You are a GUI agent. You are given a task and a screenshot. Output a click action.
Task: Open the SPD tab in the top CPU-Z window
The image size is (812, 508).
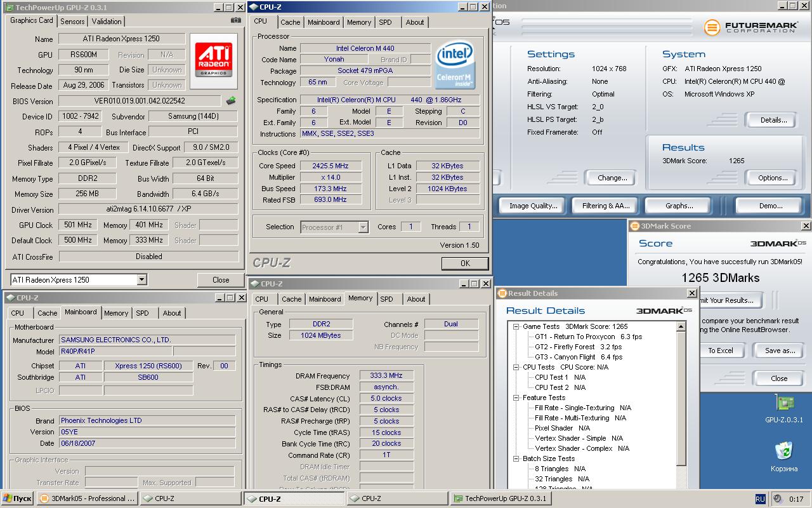[x=385, y=22]
